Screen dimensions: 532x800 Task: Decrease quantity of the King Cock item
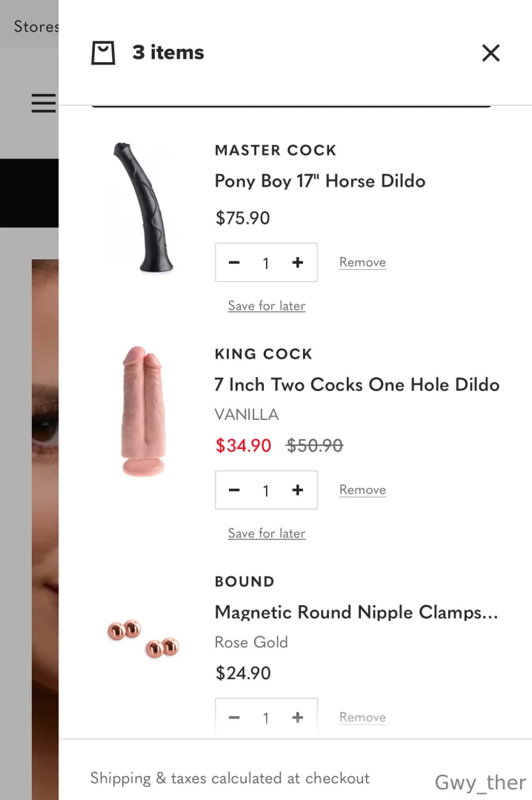pyautogui.click(x=234, y=490)
